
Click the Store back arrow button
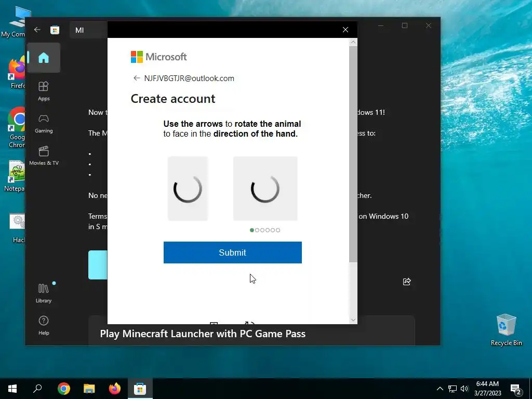tap(37, 30)
